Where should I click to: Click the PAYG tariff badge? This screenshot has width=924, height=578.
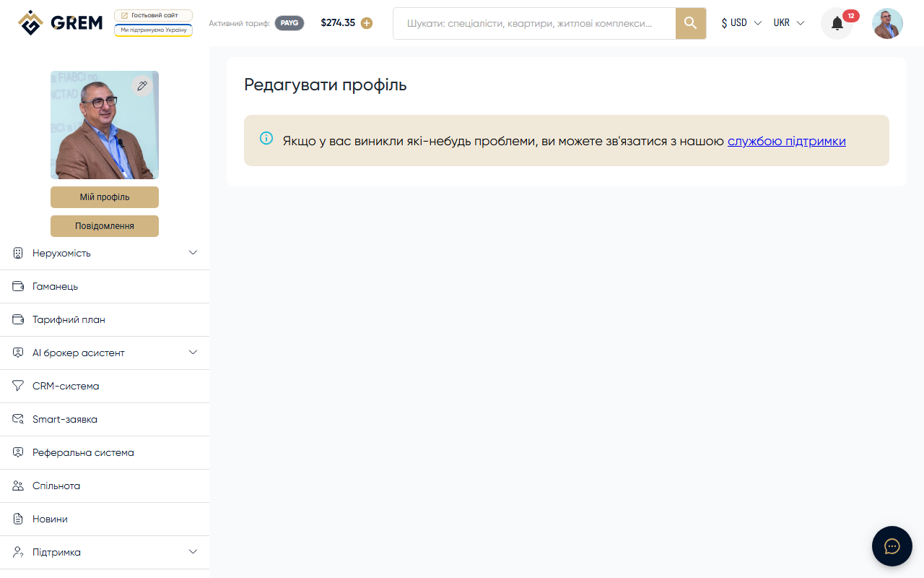pos(289,22)
